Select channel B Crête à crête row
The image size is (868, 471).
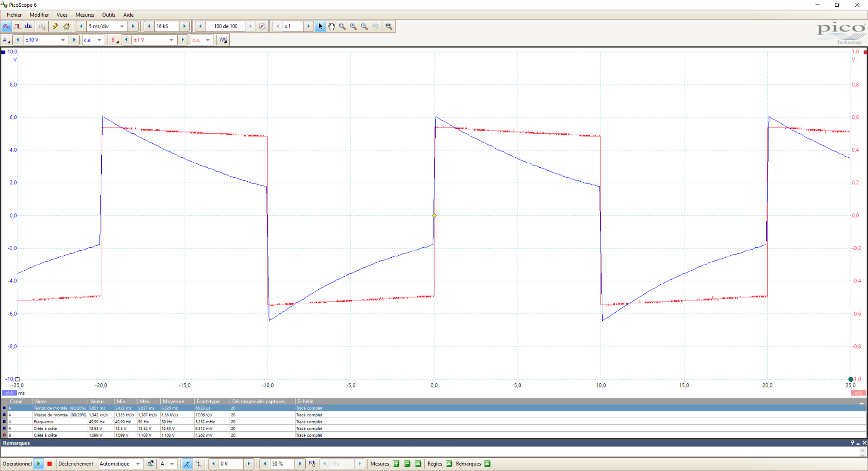434,435
